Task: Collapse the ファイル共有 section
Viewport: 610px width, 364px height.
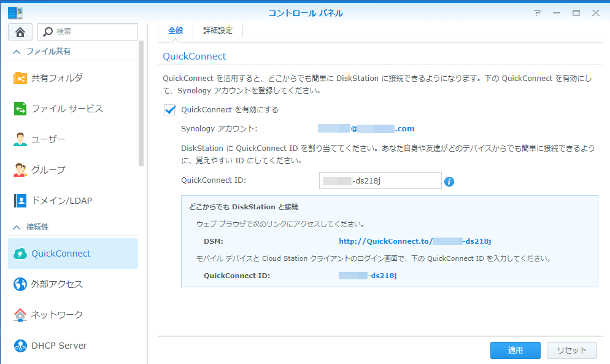Action: [17, 52]
